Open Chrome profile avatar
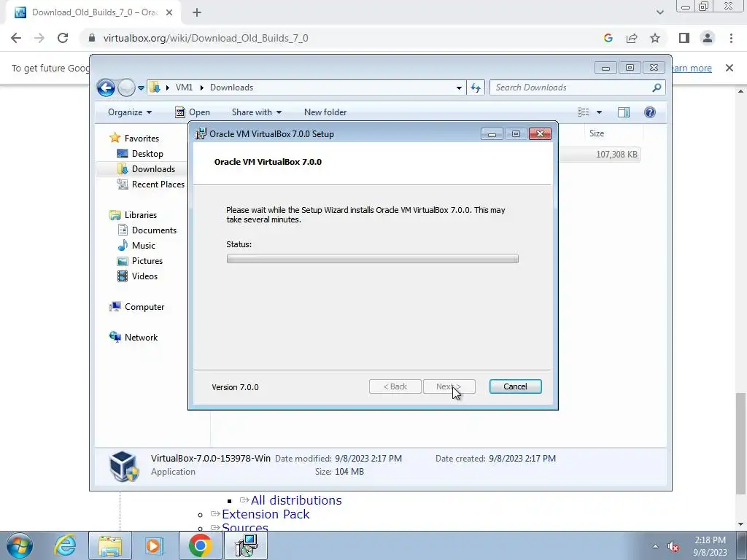The image size is (747, 560). [708, 38]
